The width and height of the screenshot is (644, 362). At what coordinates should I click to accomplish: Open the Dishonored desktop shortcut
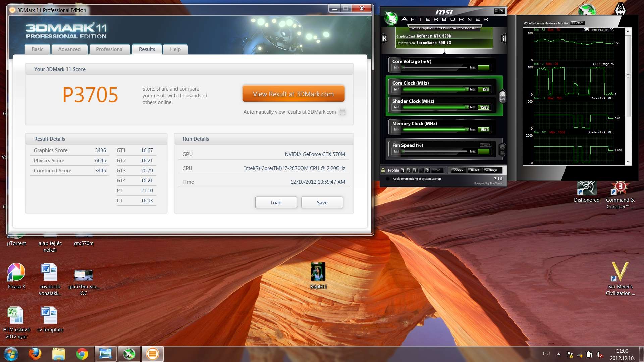click(587, 192)
